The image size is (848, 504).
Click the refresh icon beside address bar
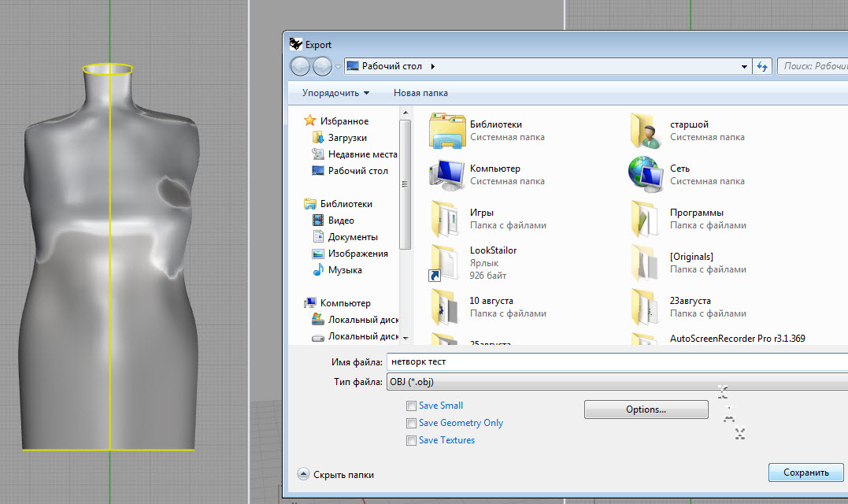pos(761,67)
